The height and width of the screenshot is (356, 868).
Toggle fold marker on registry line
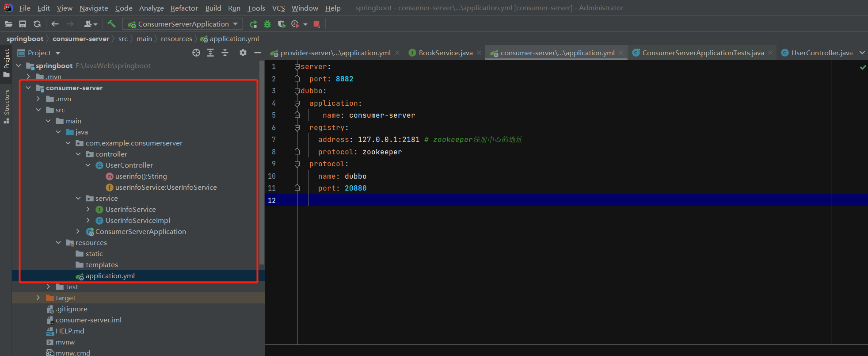[297, 128]
